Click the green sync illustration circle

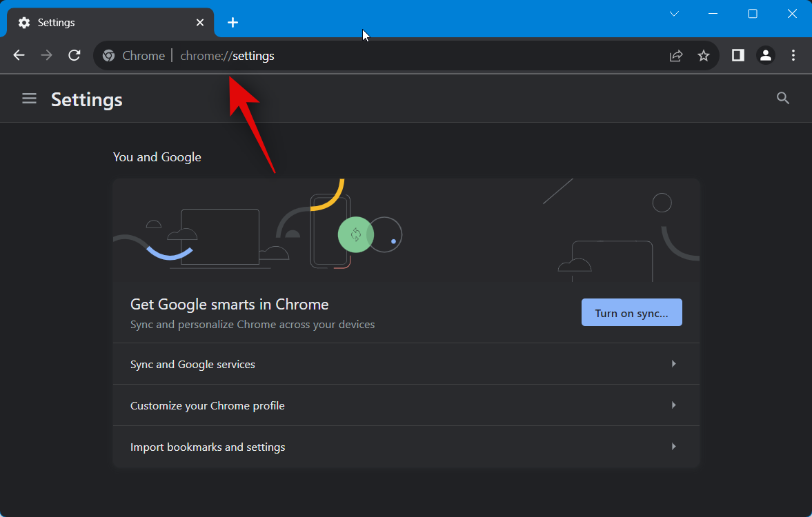pyautogui.click(x=356, y=234)
